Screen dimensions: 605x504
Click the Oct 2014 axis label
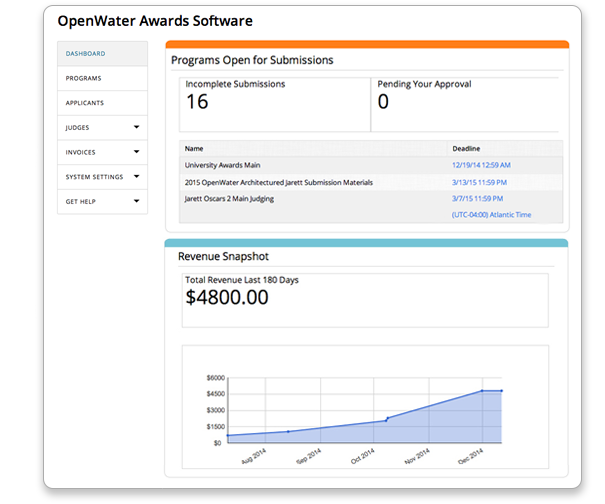(362, 456)
